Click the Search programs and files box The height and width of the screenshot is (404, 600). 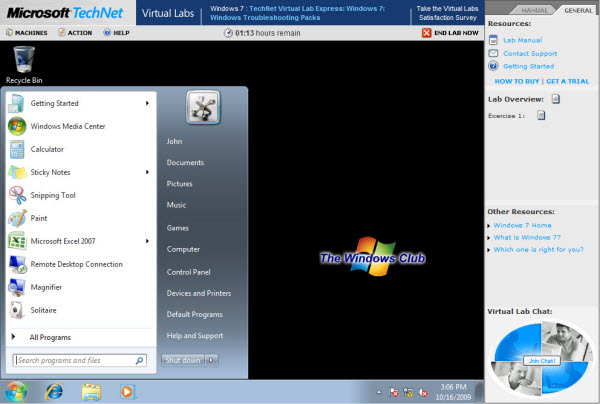(x=80, y=360)
